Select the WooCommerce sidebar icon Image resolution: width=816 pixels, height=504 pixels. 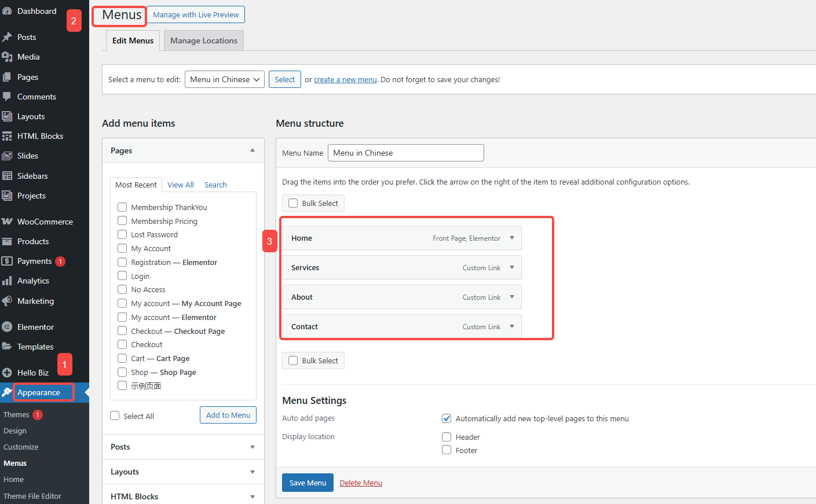point(8,221)
